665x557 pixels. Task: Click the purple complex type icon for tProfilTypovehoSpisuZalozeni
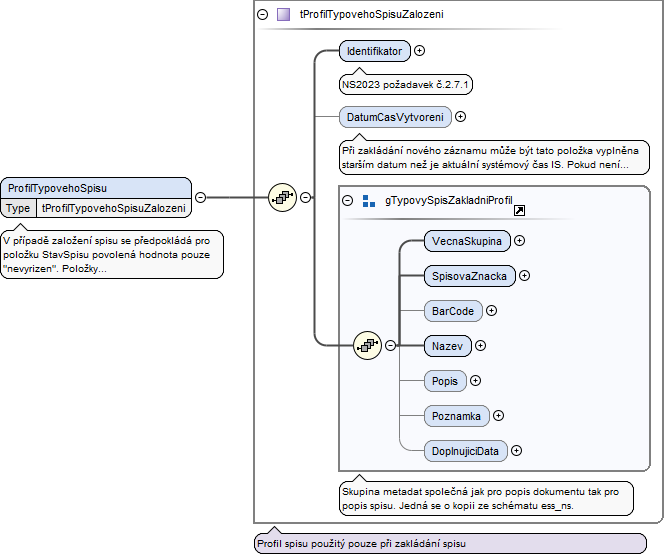283,14
